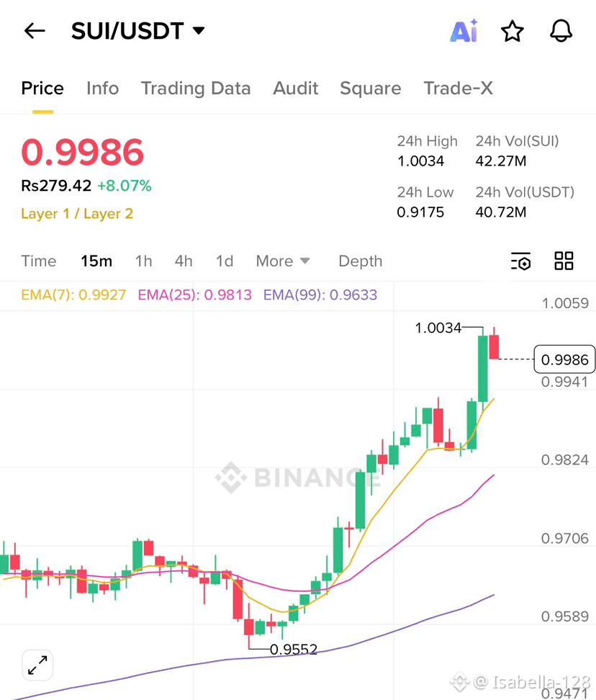Tap the 24h High value 1.0034
This screenshot has height=700, width=596.
(x=420, y=161)
